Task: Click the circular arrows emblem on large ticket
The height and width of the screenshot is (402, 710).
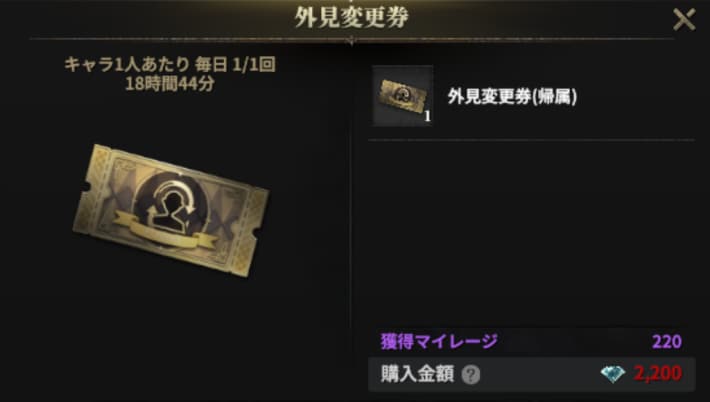Action: point(174,205)
